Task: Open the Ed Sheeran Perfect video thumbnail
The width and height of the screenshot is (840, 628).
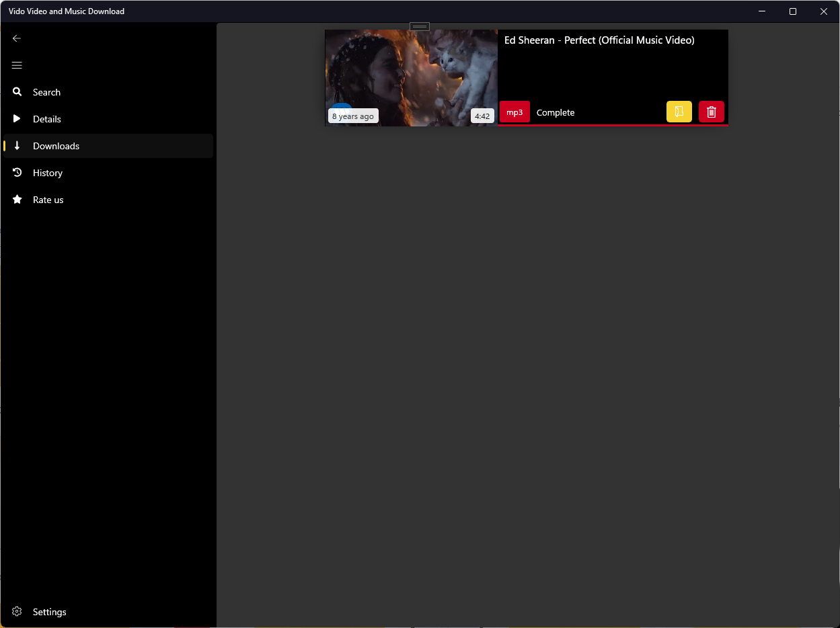Action: click(x=411, y=77)
